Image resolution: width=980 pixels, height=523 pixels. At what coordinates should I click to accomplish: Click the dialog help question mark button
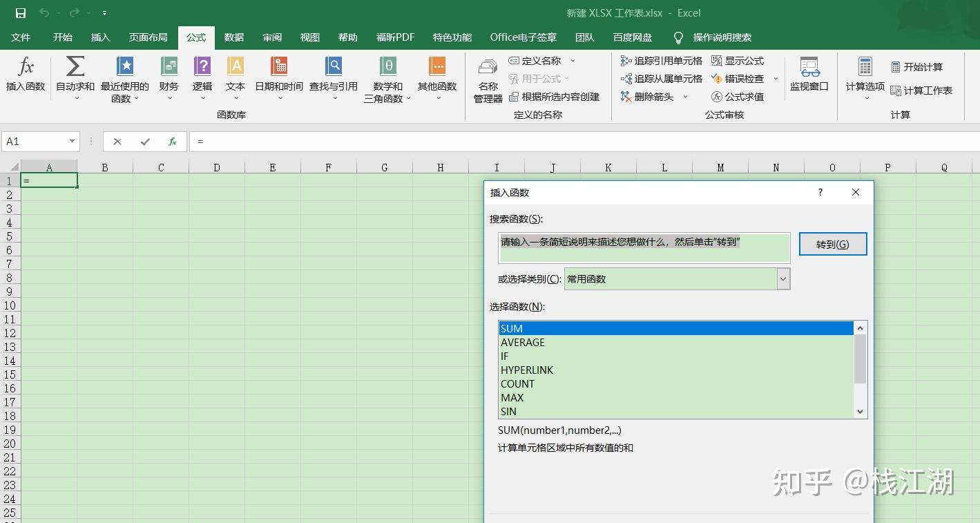(x=820, y=193)
